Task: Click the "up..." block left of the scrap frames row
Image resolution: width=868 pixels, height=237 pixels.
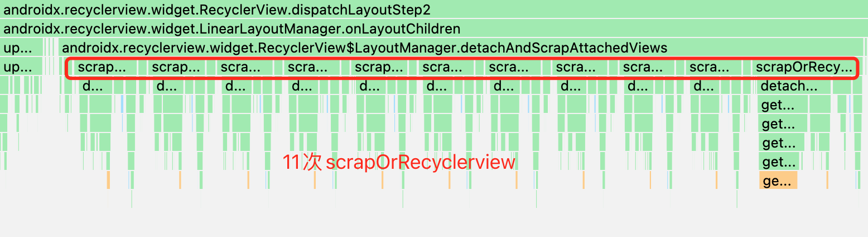Action: click(21, 68)
